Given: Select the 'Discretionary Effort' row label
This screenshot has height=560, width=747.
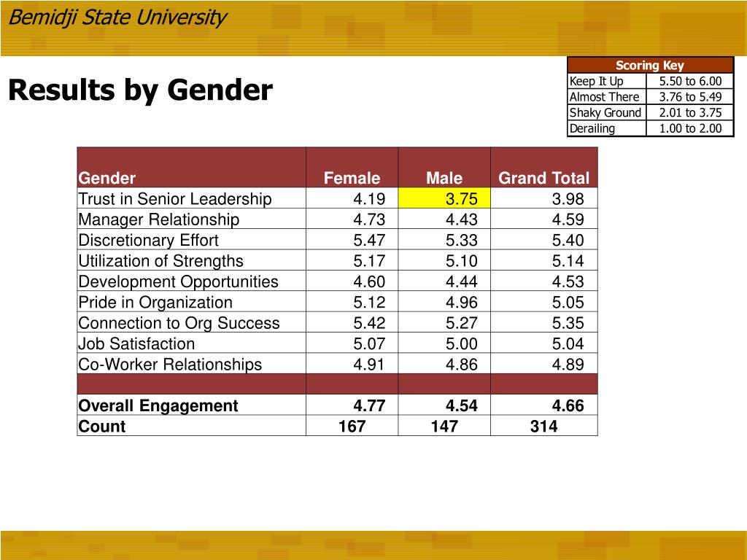Looking at the screenshot, I should click(x=148, y=240).
